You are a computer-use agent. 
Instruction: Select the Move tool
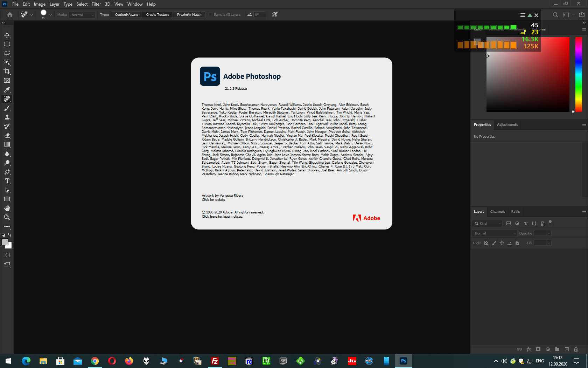7,35
